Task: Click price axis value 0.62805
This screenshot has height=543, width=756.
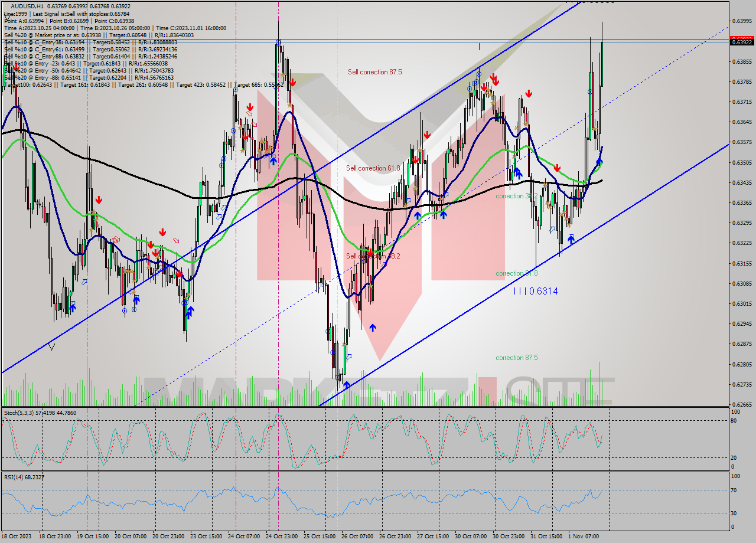Action: [742, 364]
